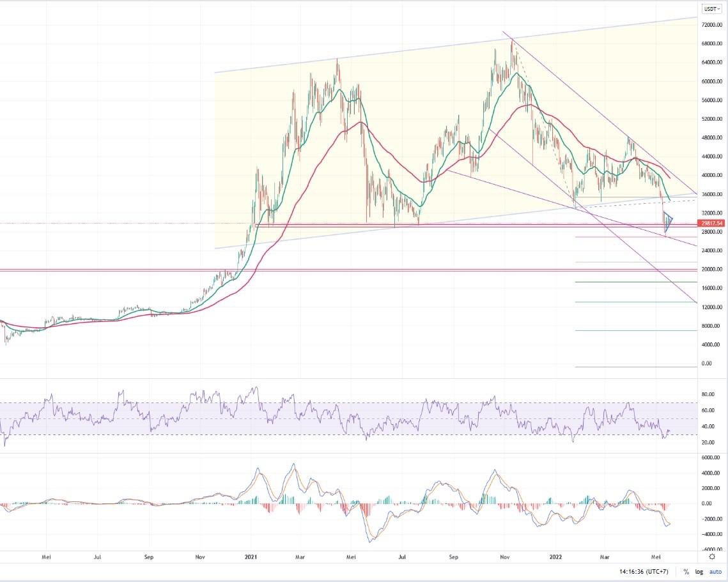This screenshot has height=582, width=728.
Task: Click the 16000.00 price axis label
Action: coord(712,288)
